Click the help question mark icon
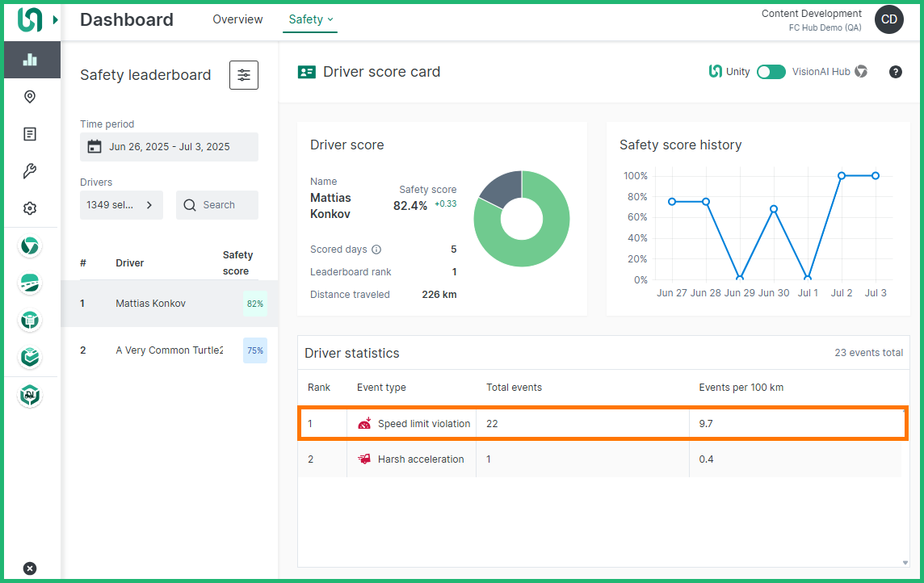 click(x=895, y=72)
